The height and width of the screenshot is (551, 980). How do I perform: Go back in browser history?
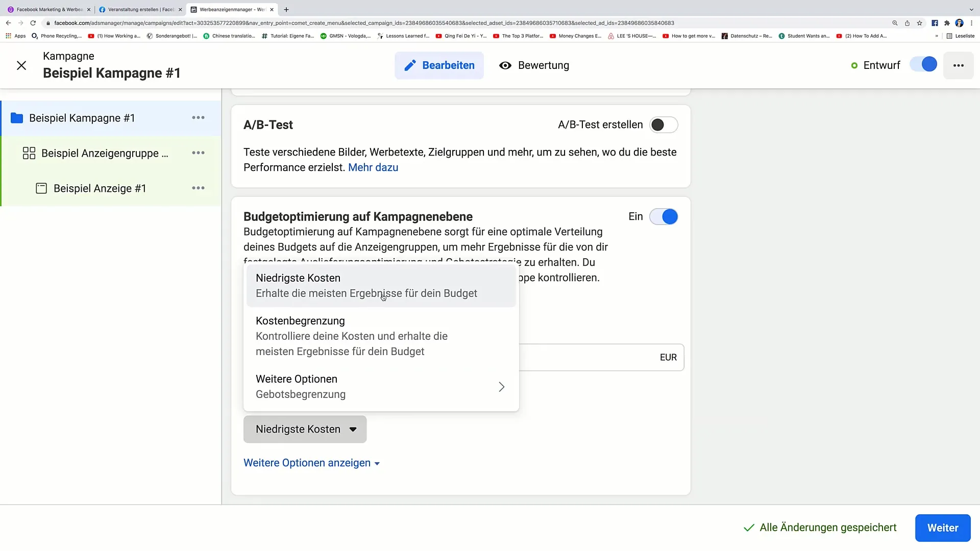(x=8, y=23)
